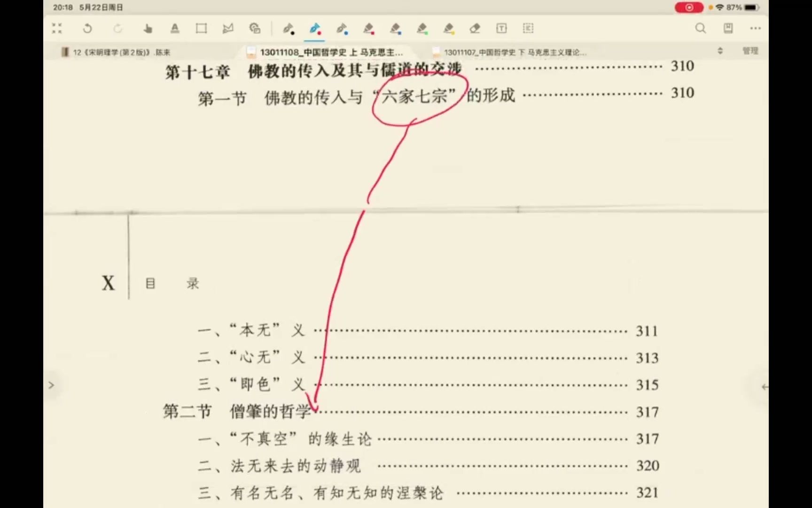Choose the black pen tool
The width and height of the screenshot is (812, 508).
pos(288,29)
